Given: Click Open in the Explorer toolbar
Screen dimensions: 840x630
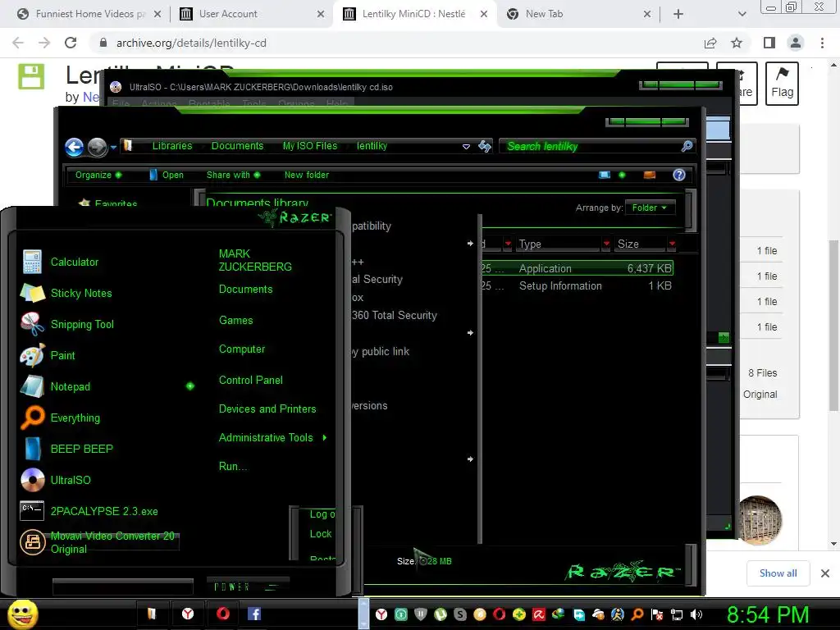Looking at the screenshot, I should (x=166, y=175).
